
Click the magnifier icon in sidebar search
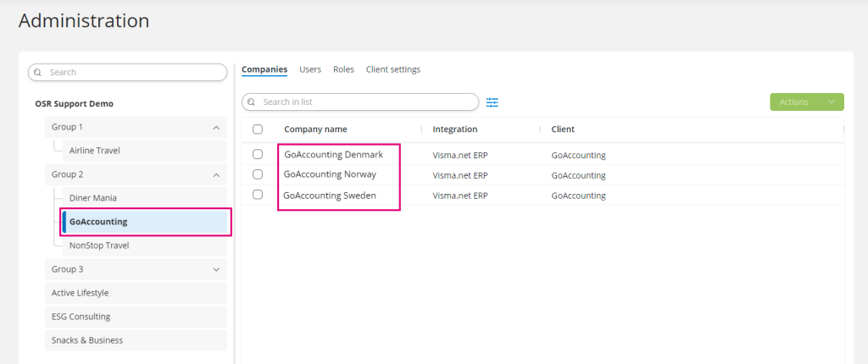(x=37, y=73)
